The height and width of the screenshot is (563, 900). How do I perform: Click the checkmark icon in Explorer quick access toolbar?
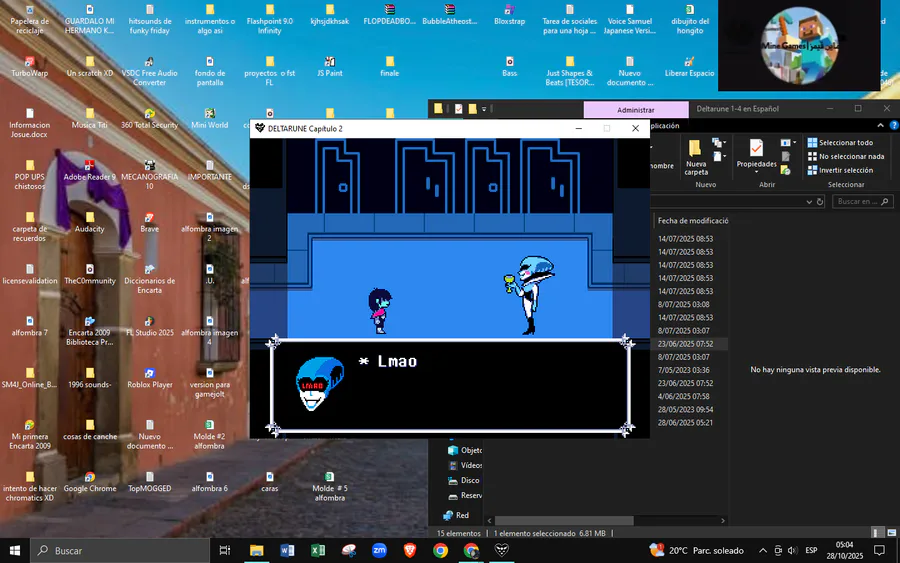[x=459, y=108]
